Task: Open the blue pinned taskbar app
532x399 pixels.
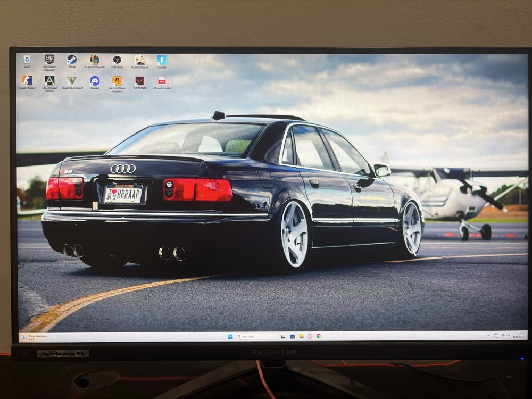Action: [x=292, y=336]
